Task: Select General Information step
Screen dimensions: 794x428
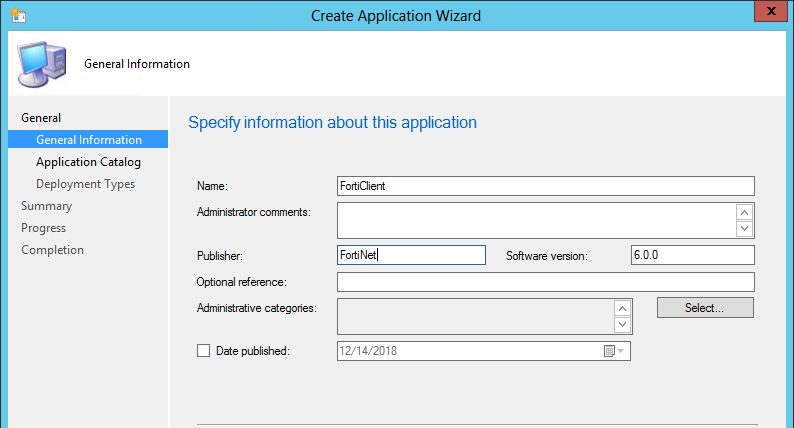Action: 88,139
